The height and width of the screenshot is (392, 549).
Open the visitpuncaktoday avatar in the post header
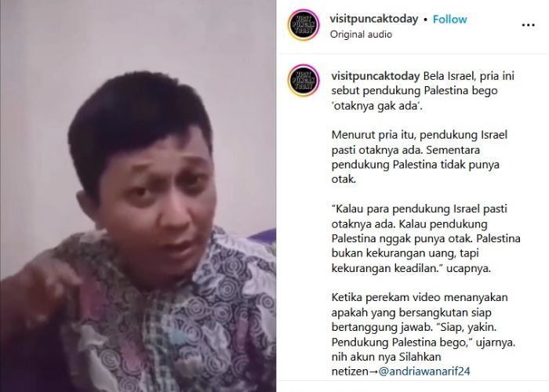(304, 25)
